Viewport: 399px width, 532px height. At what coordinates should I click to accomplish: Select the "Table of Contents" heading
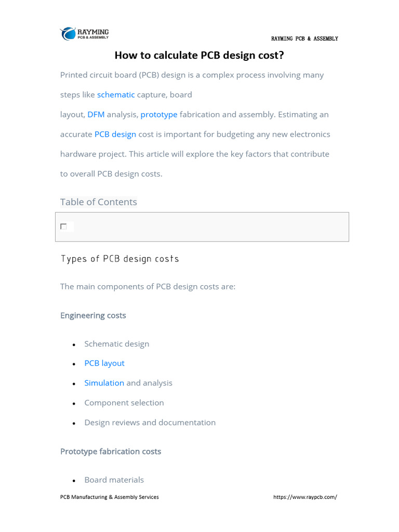(99, 202)
